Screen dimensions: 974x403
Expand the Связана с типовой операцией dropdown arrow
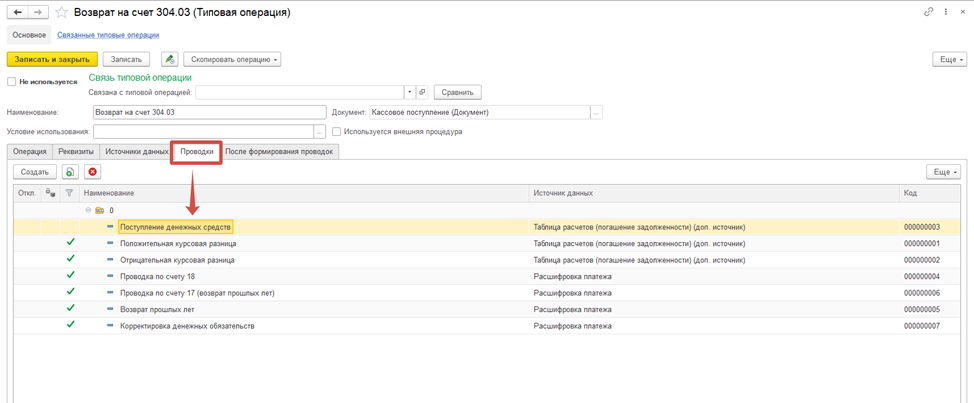(x=410, y=92)
